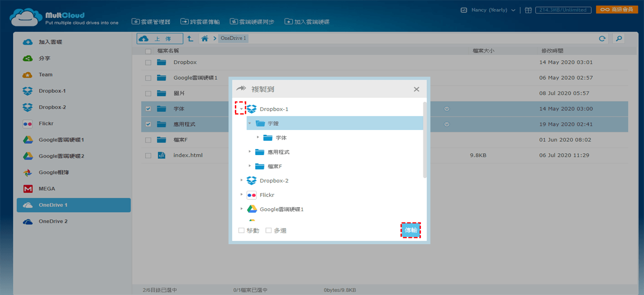Uncheck the 應用程式 folder checkbox
The image size is (644, 295).
(148, 124)
